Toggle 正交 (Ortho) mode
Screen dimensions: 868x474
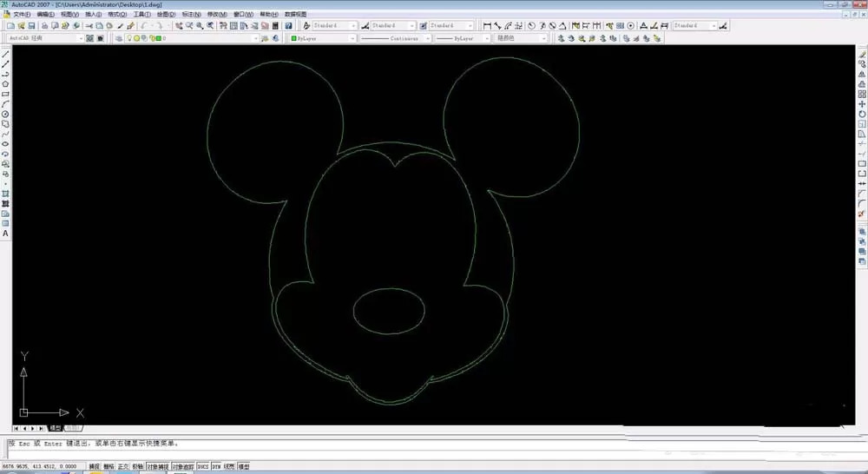click(123, 467)
